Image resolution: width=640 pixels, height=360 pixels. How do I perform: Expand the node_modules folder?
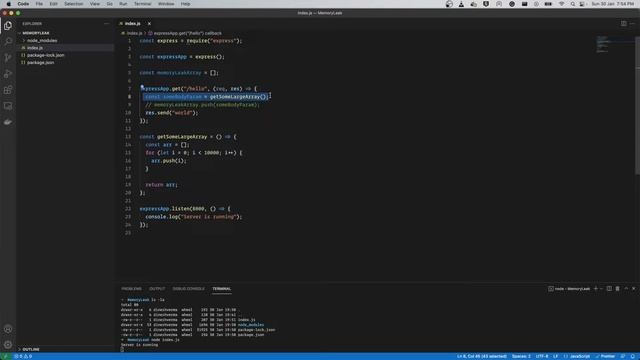(x=42, y=40)
